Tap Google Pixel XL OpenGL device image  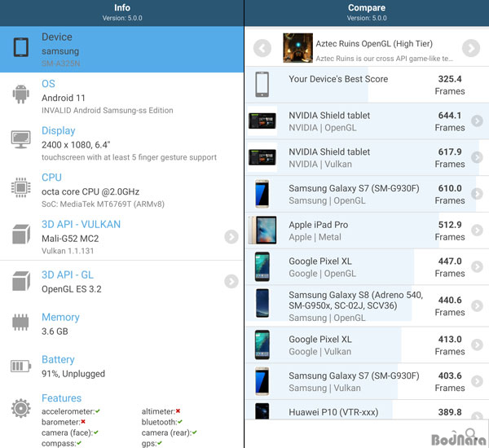[262, 267]
